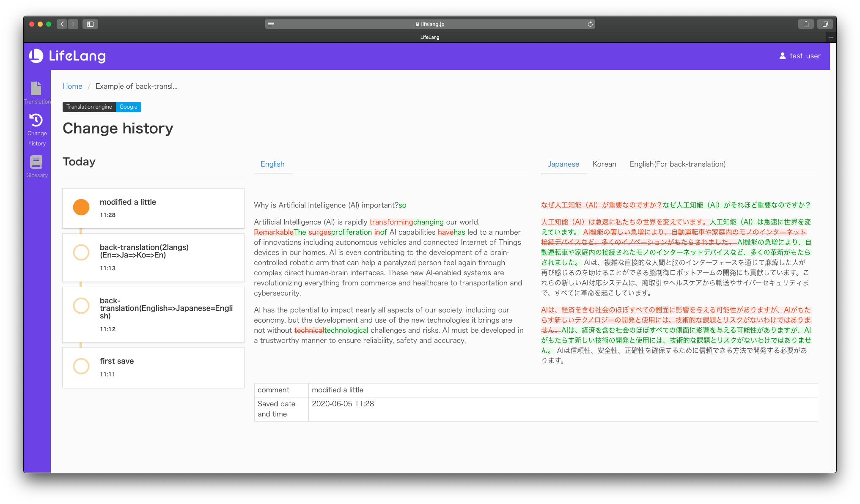Click the Translation engine label
This screenshot has height=504, width=860.
coord(89,107)
